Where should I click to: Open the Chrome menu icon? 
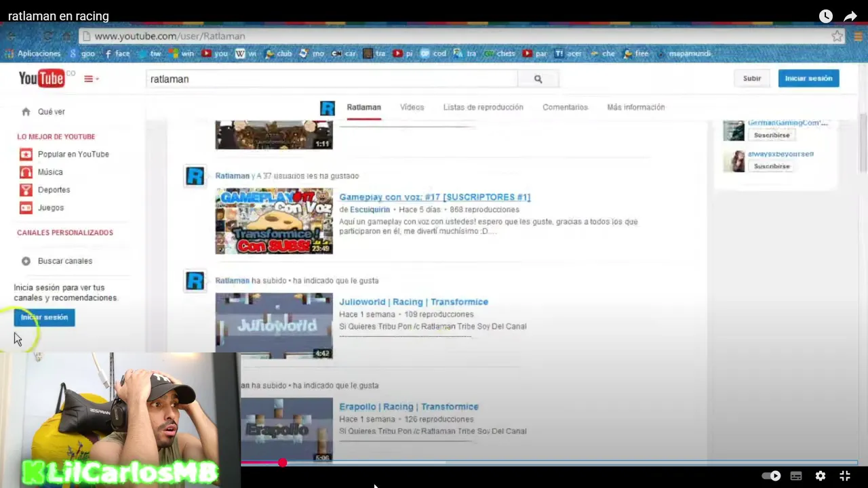pos(858,36)
